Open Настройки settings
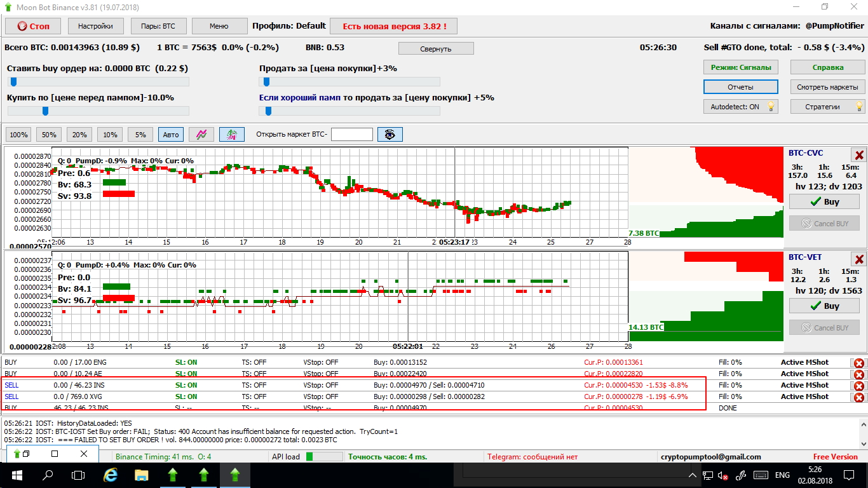868x488 pixels. click(95, 26)
